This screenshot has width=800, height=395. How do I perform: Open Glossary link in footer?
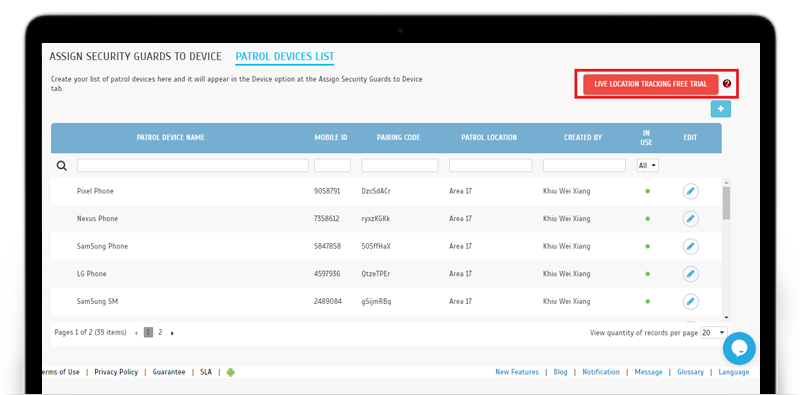pyautogui.click(x=690, y=372)
